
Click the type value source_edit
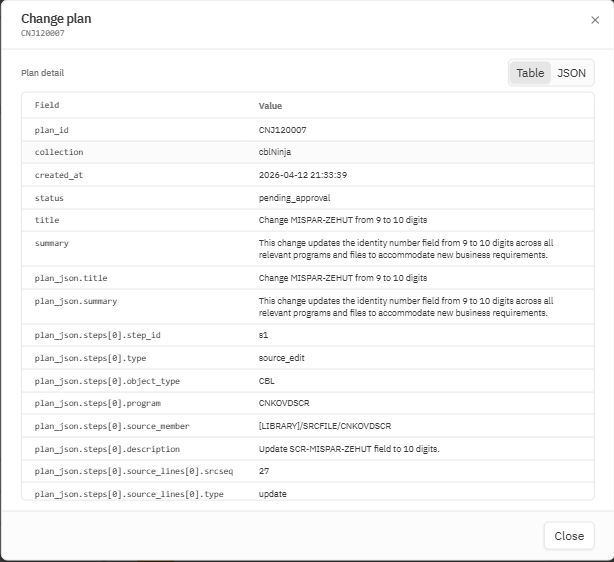(x=281, y=358)
